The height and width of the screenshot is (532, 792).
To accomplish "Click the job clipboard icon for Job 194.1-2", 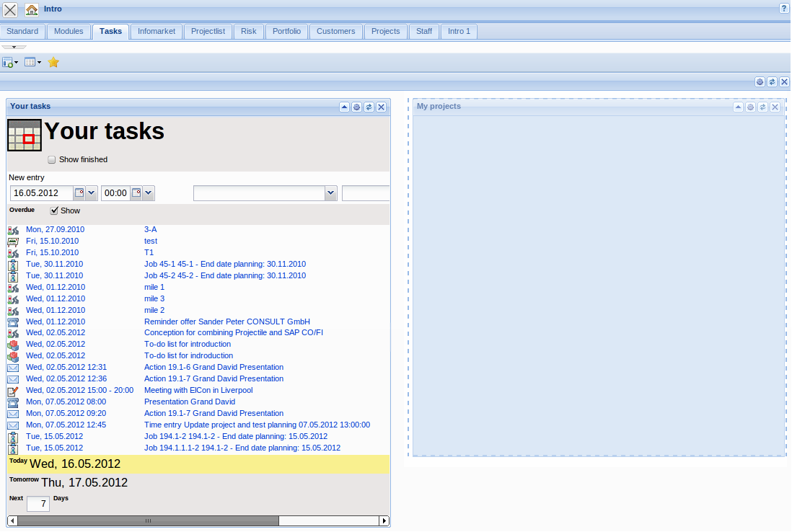I will pyautogui.click(x=12, y=436).
